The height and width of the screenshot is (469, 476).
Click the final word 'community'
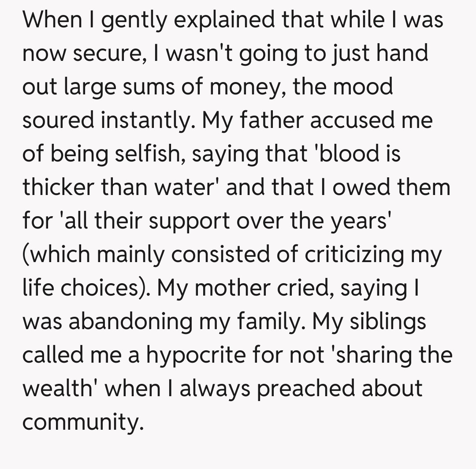click(x=83, y=422)
